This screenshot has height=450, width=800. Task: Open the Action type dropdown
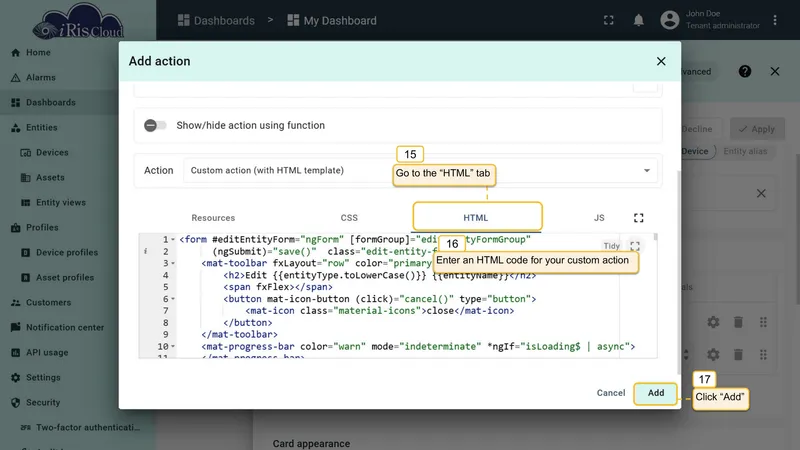pos(420,170)
